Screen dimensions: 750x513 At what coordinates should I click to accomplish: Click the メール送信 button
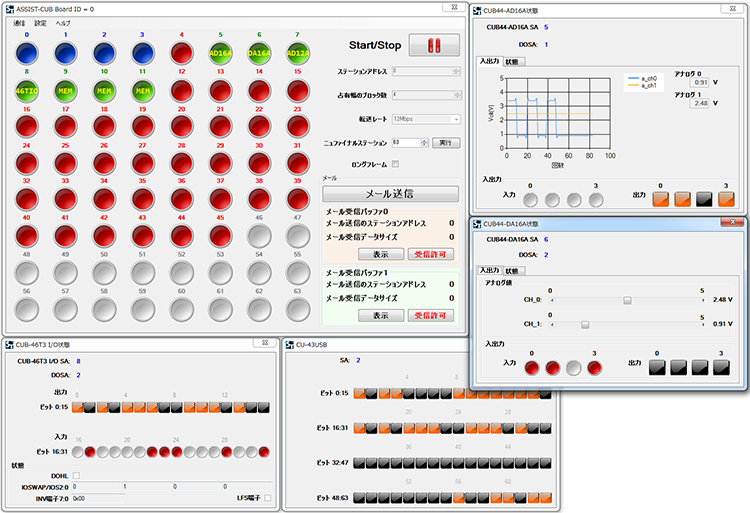click(x=390, y=194)
